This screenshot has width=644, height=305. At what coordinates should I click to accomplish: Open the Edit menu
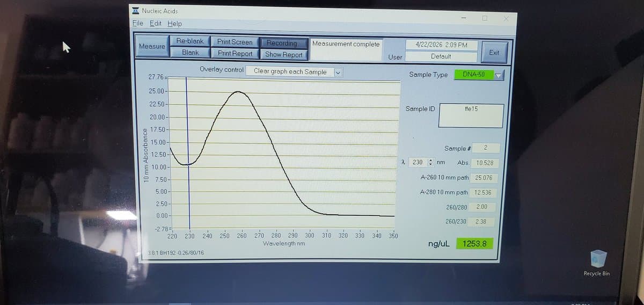click(156, 24)
